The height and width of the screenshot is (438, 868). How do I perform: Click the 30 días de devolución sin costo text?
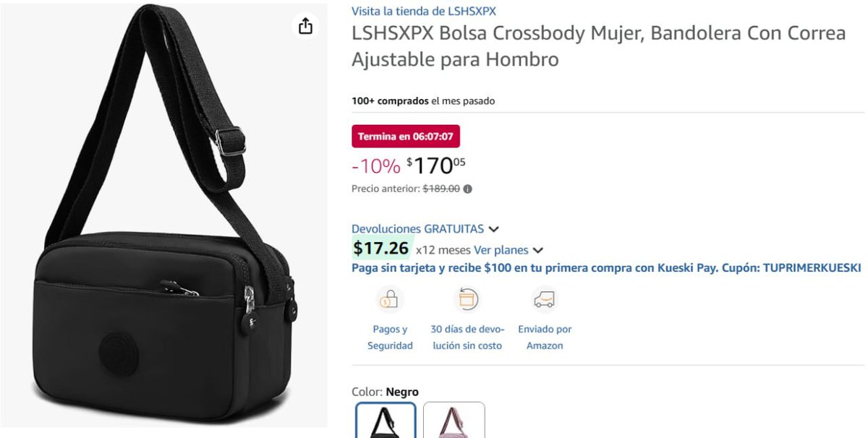pos(467,338)
